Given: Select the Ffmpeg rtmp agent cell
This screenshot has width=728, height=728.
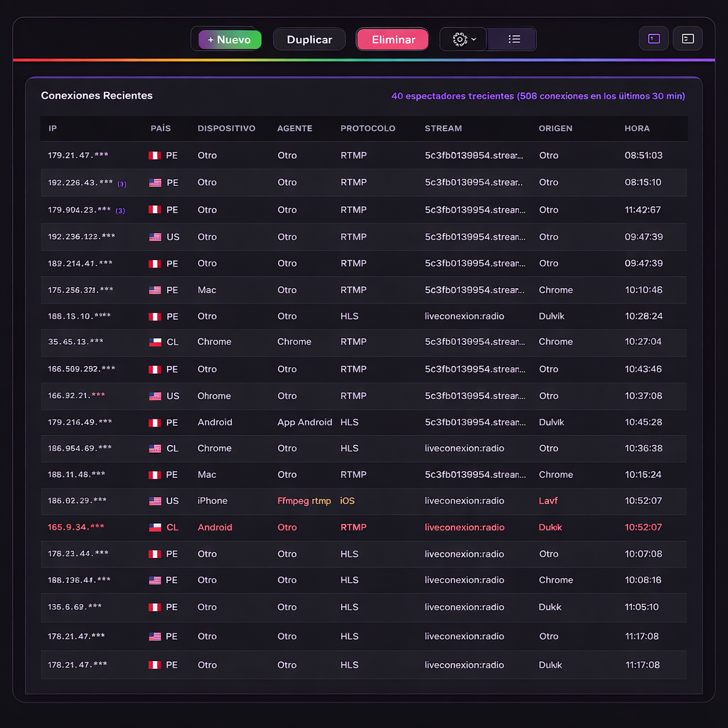Looking at the screenshot, I should click(304, 501).
